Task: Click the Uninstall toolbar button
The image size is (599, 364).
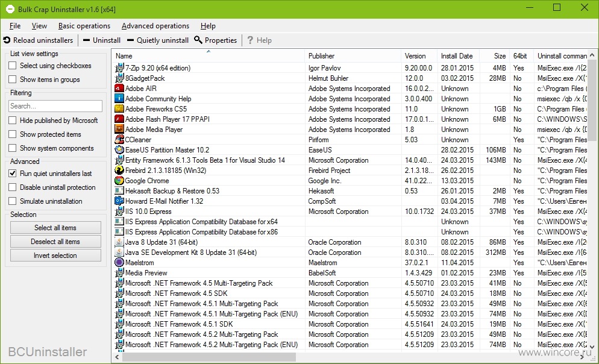Action: 102,40
